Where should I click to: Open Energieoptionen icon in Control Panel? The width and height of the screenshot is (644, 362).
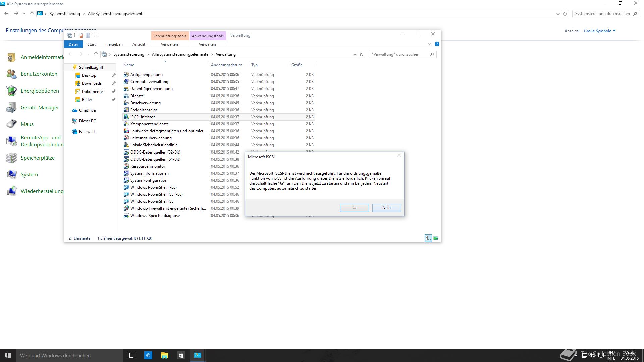(x=11, y=91)
